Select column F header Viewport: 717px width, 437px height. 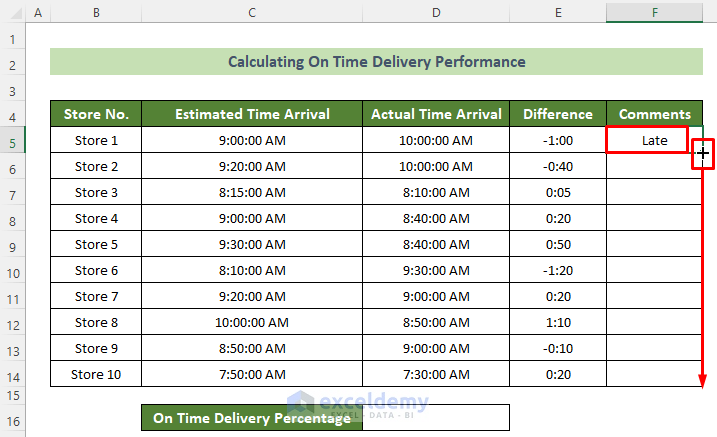pos(654,13)
